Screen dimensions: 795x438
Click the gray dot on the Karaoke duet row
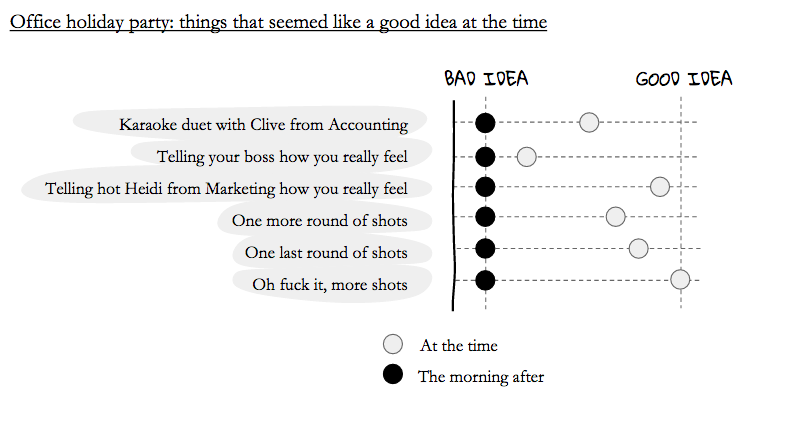point(589,122)
